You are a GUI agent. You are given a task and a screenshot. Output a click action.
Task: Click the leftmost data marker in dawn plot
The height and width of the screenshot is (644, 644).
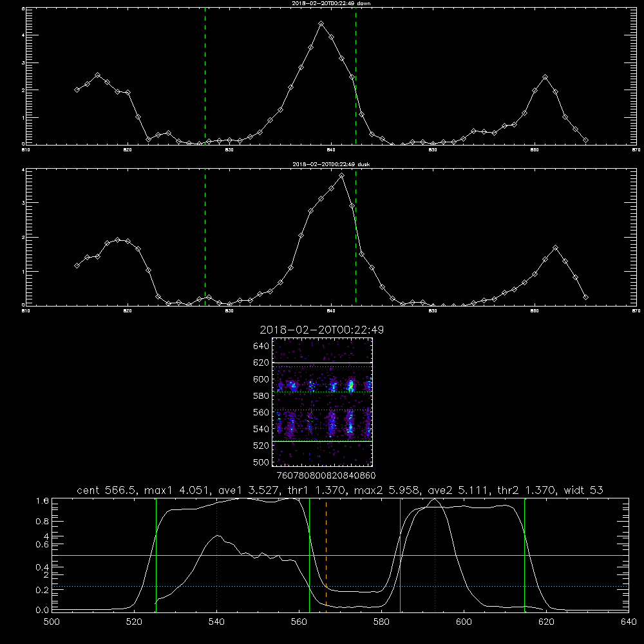[77, 90]
